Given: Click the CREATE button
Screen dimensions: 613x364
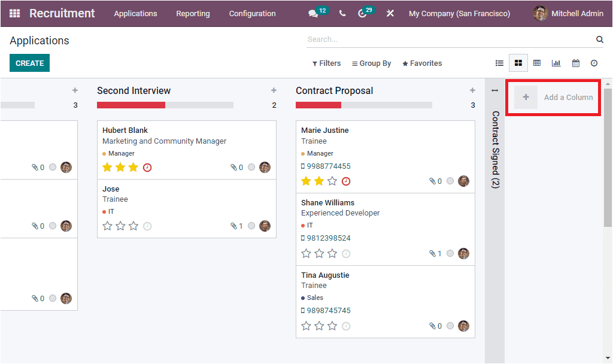Looking at the screenshot, I should 29,62.
